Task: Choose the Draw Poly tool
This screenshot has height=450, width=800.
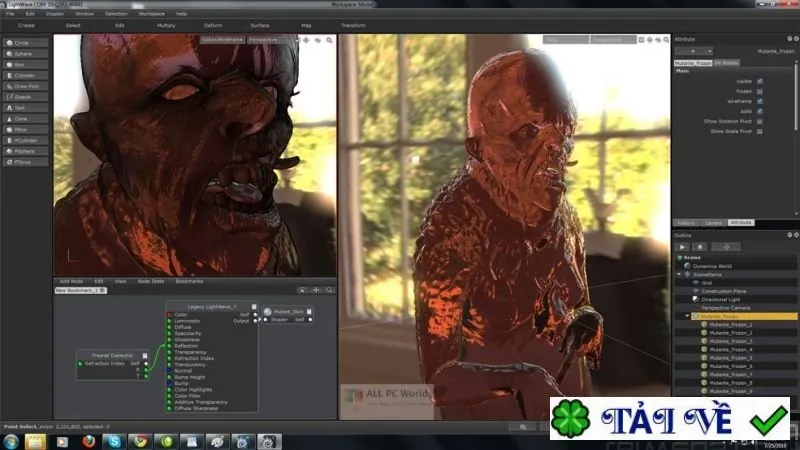Action: pyautogui.click(x=26, y=86)
